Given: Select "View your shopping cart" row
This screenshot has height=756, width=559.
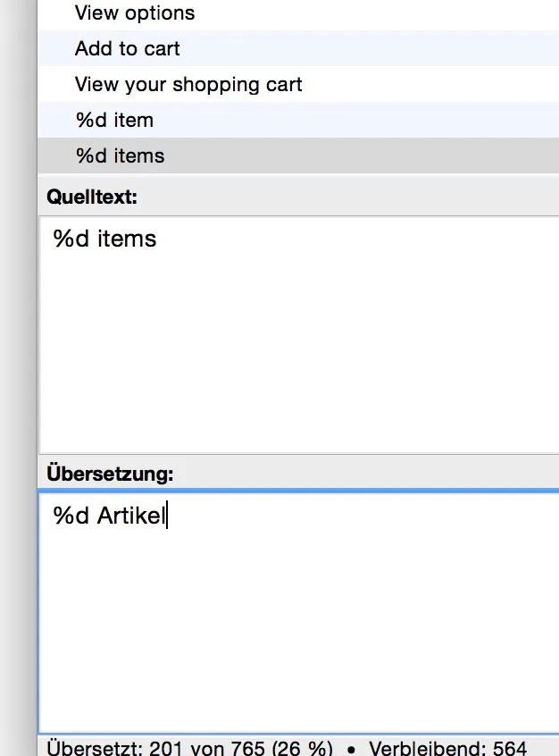Looking at the screenshot, I should click(298, 84).
